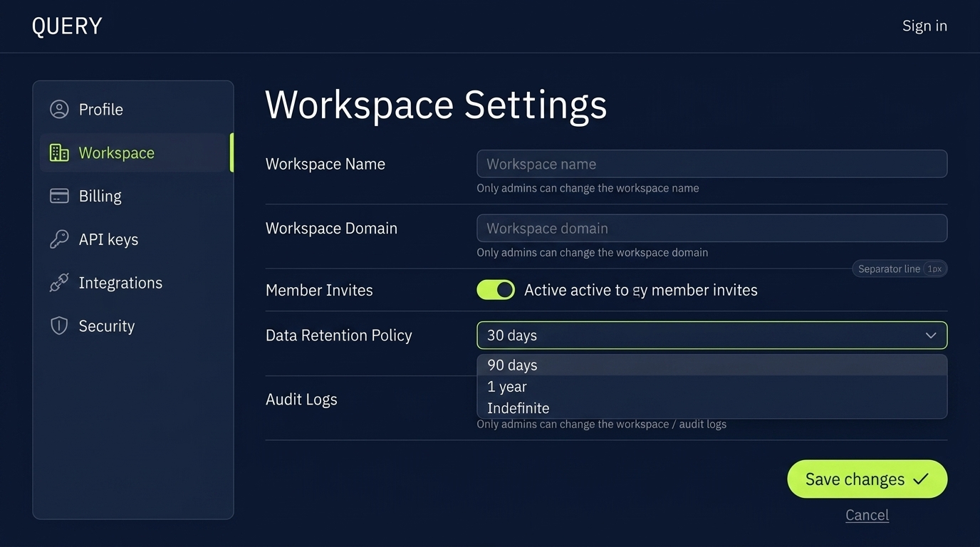Click into the Workspace domain field
The image size is (980, 547).
click(711, 229)
